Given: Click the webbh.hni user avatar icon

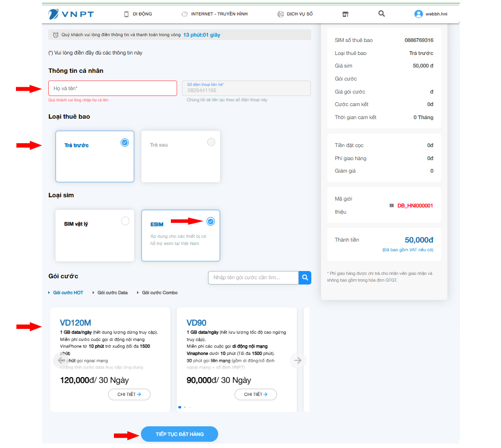Looking at the screenshot, I should tap(418, 14).
